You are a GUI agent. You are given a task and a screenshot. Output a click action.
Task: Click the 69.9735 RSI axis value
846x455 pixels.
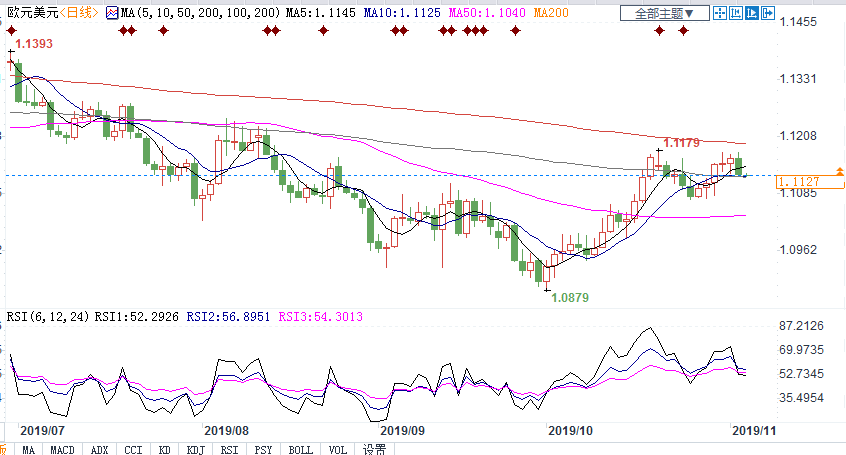[802, 350]
